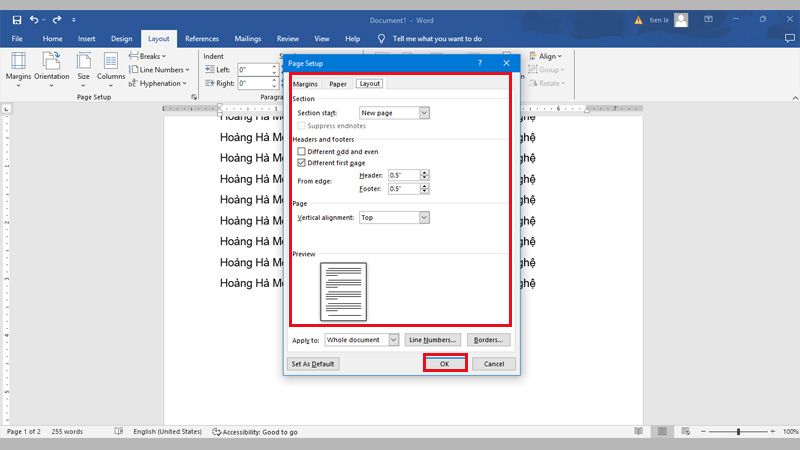The image size is (800, 450).
Task: Switch to the Margins tab in dialog
Action: pyautogui.click(x=305, y=84)
